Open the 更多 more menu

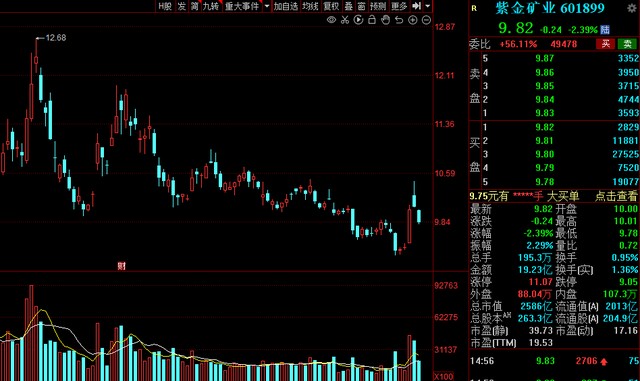(399, 6)
